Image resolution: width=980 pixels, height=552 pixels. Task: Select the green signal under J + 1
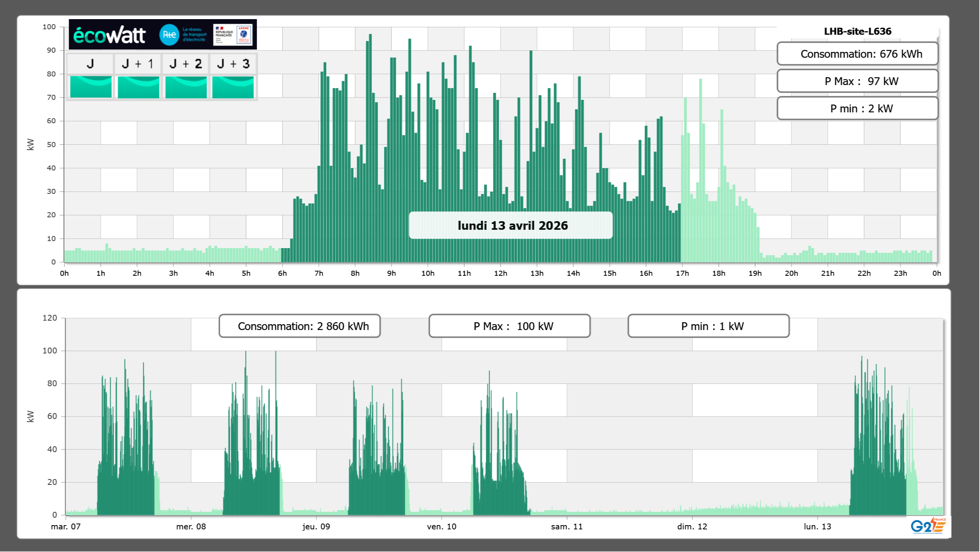138,87
